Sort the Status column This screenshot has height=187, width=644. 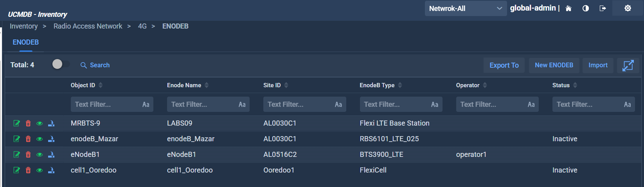click(x=575, y=85)
